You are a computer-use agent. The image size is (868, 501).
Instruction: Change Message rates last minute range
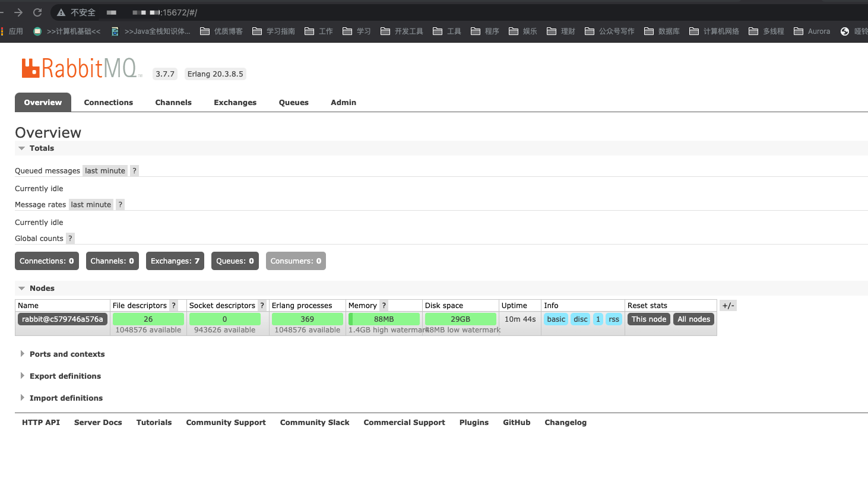click(x=91, y=205)
